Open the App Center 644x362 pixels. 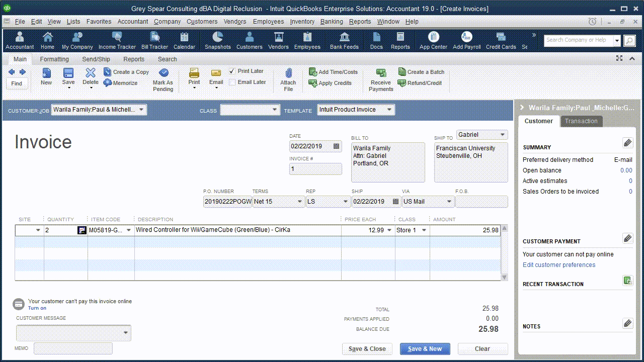433,40
